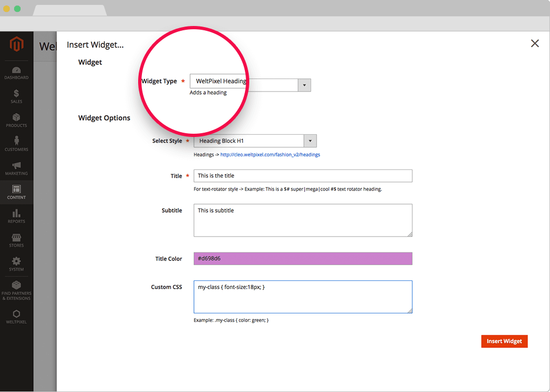The height and width of the screenshot is (392, 550).
Task: Open the Select Style dropdown arrow
Action: (310, 141)
